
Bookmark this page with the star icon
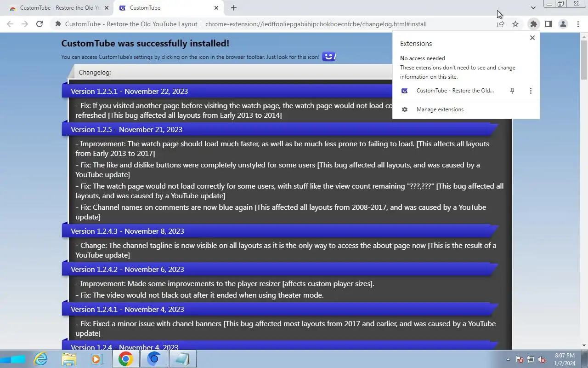coord(515,24)
